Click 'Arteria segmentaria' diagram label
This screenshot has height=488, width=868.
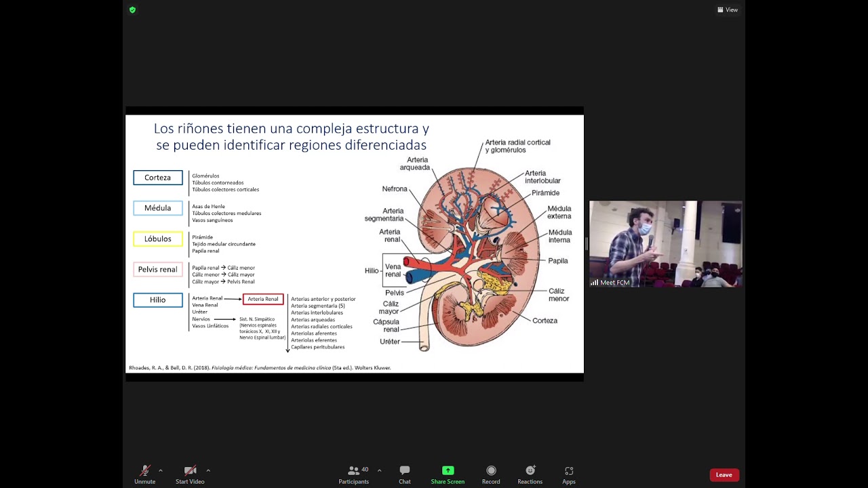pos(384,215)
